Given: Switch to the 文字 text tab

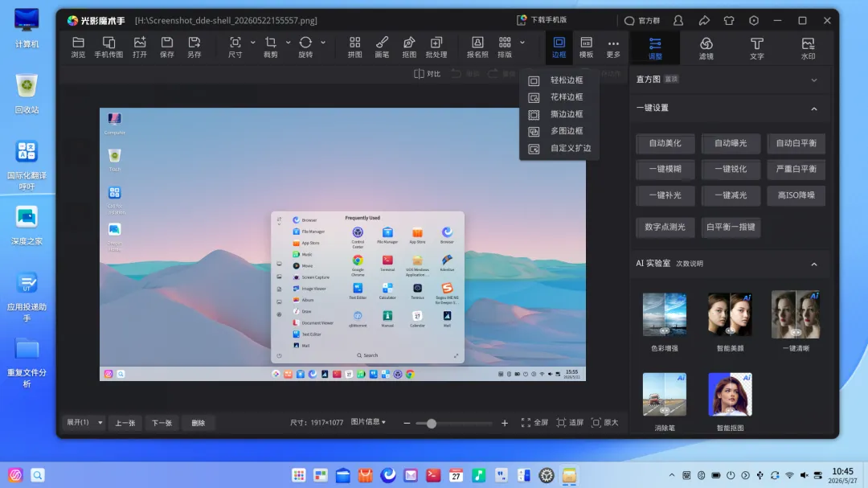Looking at the screenshot, I should [757, 48].
